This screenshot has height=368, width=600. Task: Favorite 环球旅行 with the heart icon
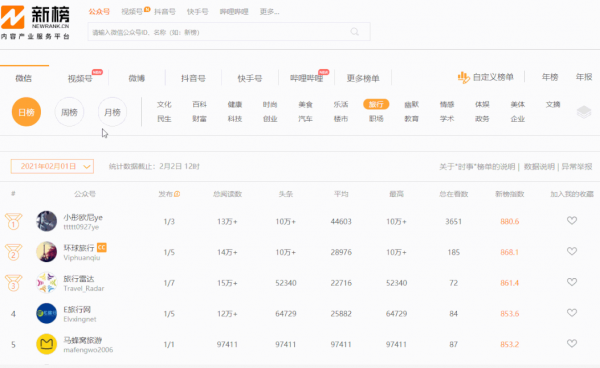click(572, 251)
